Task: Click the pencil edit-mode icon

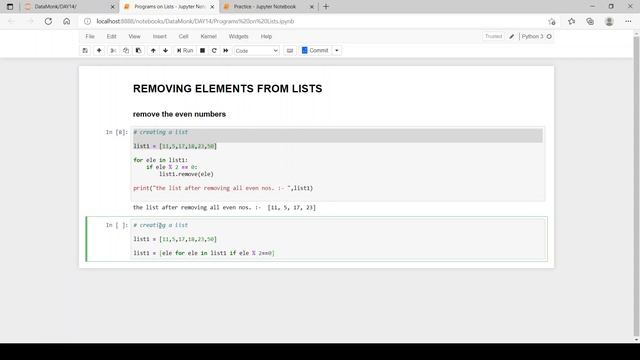Action: (511, 36)
